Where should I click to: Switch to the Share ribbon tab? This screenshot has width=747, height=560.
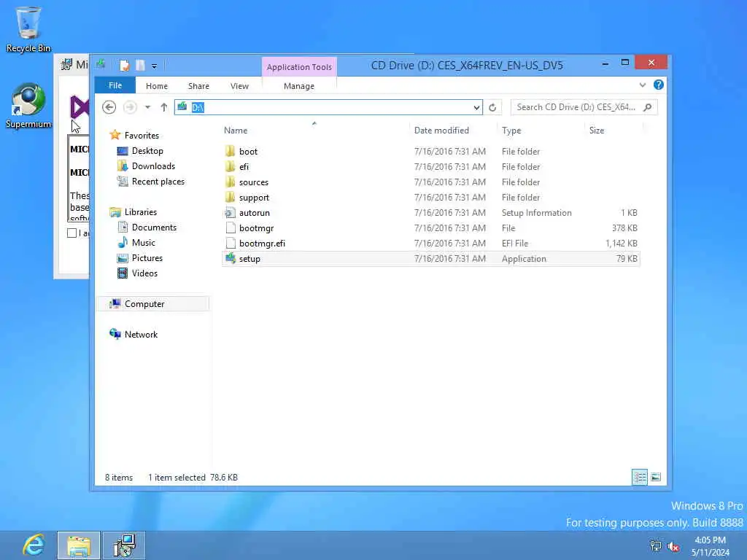click(x=198, y=86)
